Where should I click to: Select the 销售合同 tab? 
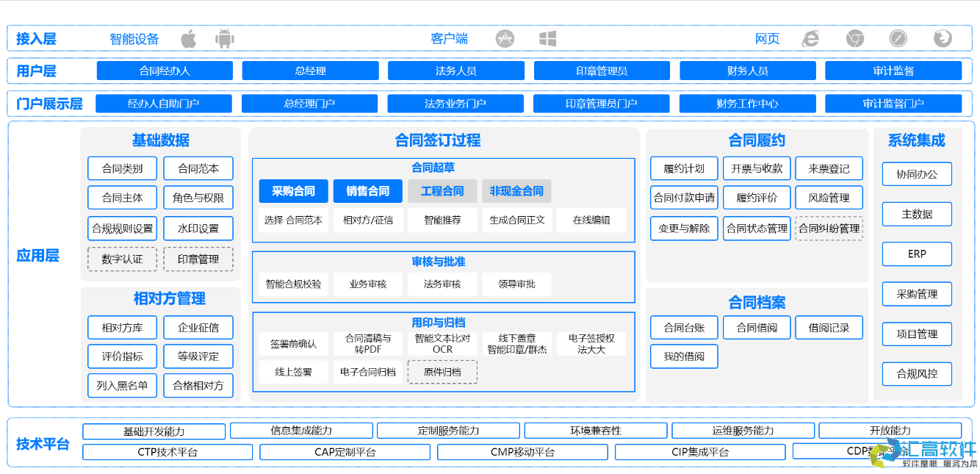pos(367,191)
